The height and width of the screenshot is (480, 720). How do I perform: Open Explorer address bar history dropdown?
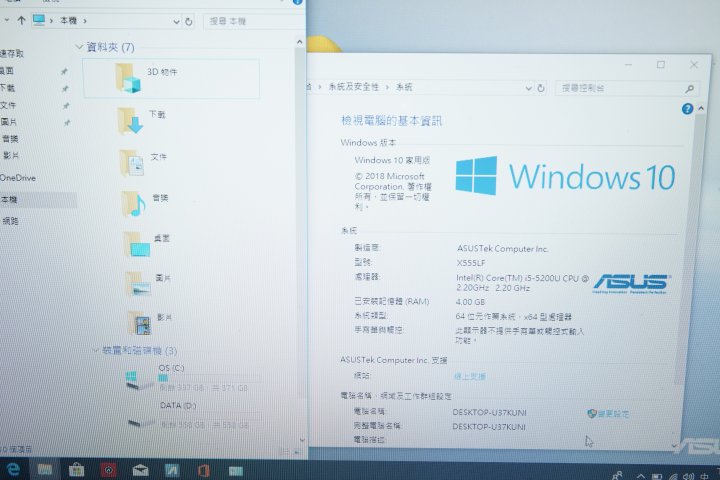(176, 22)
